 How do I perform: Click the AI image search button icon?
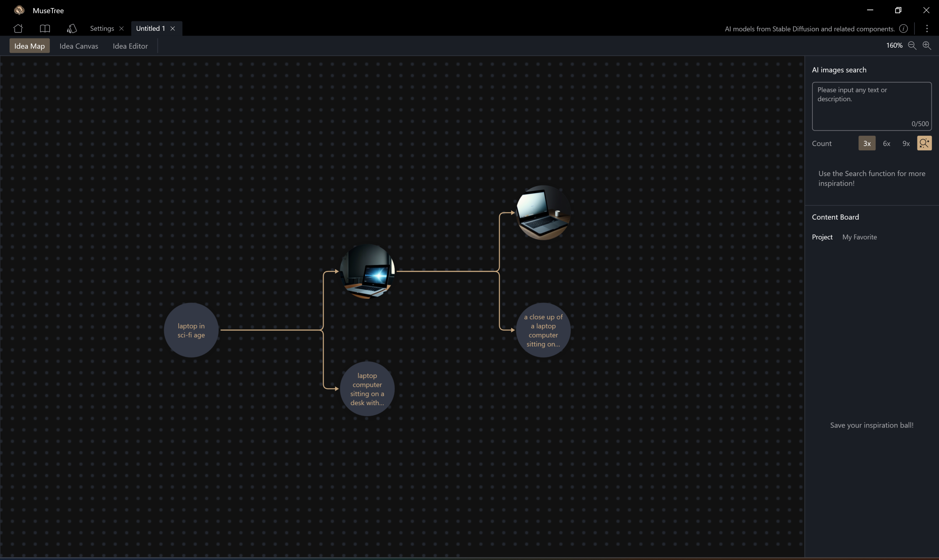coord(924,143)
